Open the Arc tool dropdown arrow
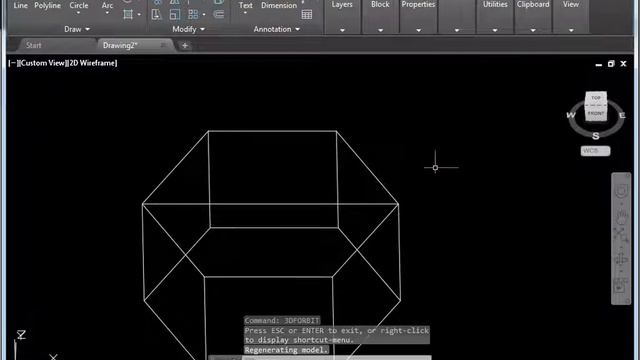Screen dimensions: 640x360 [107, 13]
